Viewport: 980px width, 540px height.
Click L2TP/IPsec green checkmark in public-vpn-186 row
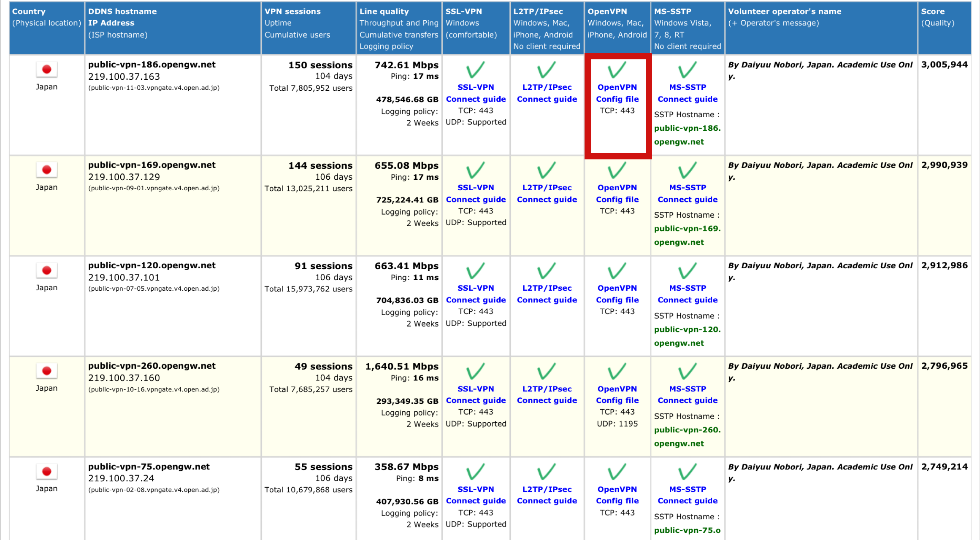coord(547,70)
